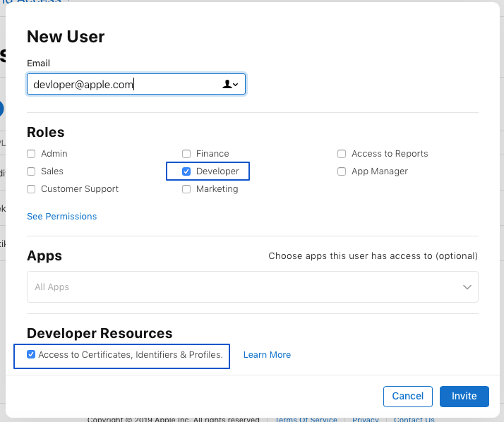Select the Finance role checkbox
This screenshot has width=504, height=422.
coord(186,154)
